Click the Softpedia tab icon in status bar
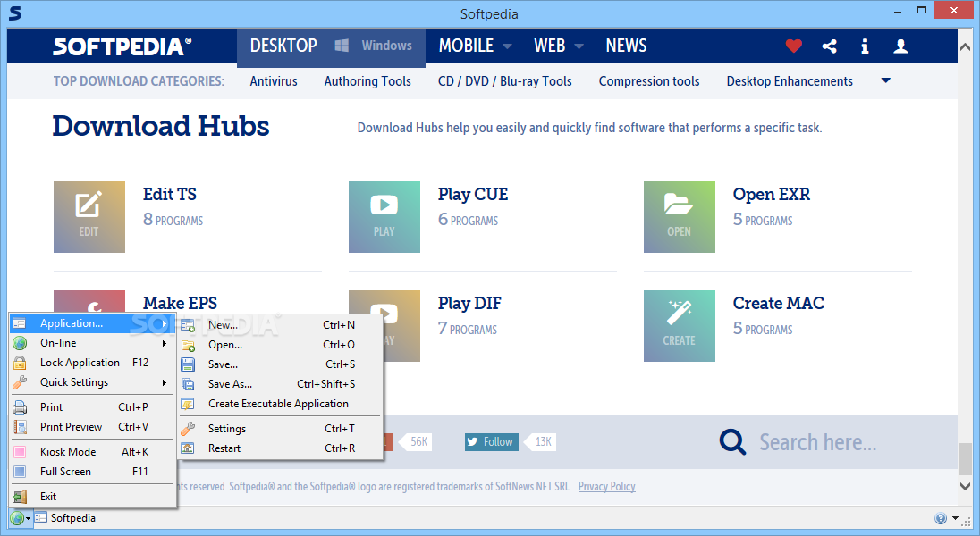The height and width of the screenshot is (536, 980). click(41, 518)
